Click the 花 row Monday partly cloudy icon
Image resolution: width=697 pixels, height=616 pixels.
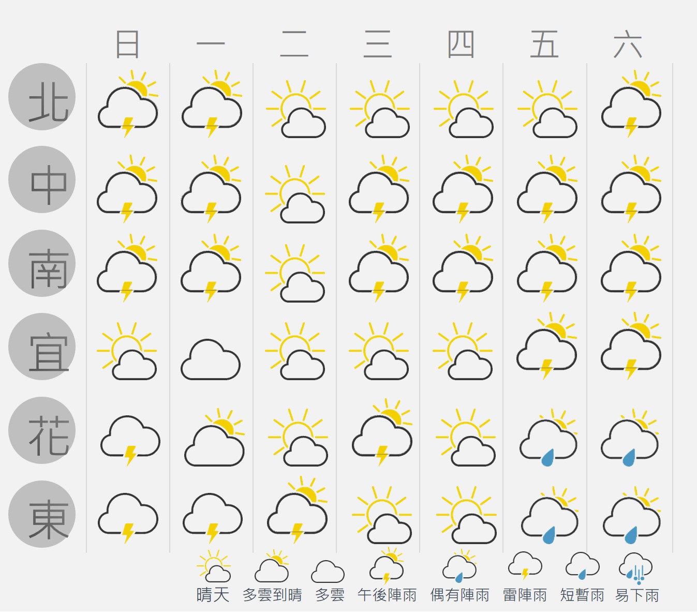[x=215, y=437]
